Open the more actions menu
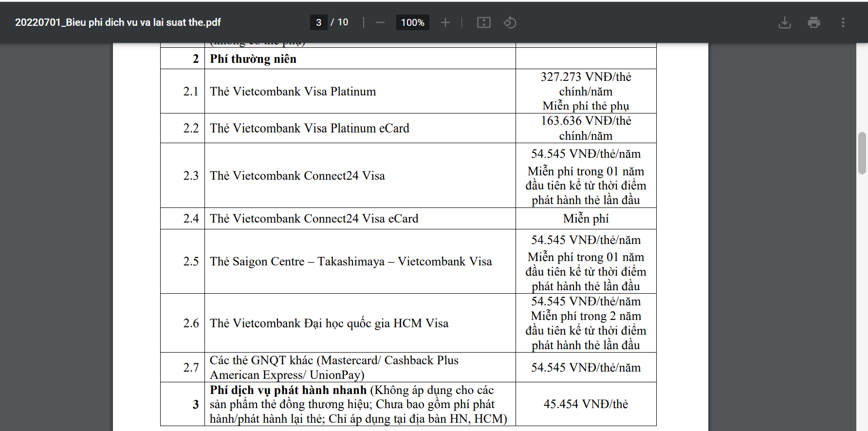 (843, 22)
